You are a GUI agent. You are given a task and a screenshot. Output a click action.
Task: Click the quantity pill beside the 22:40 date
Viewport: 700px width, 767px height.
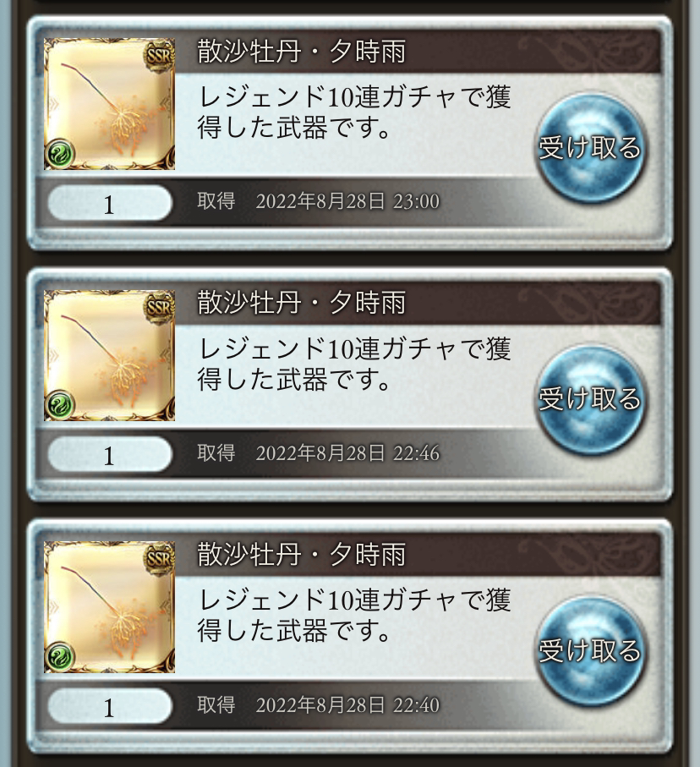[110, 706]
